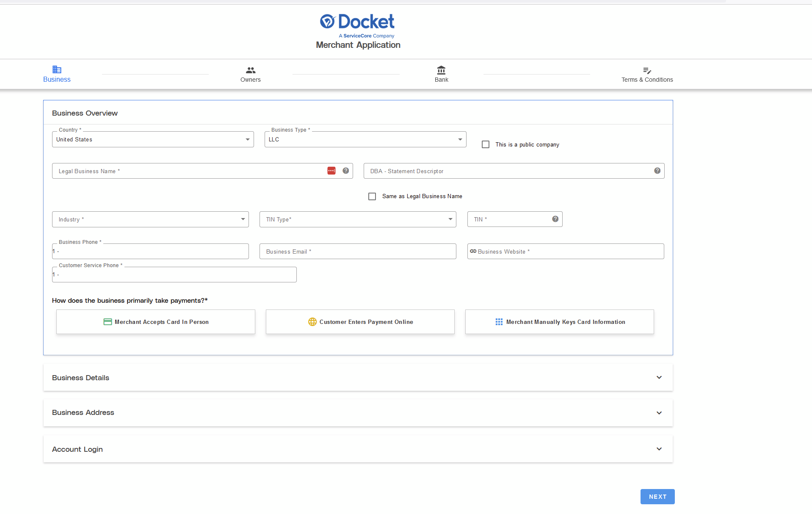This screenshot has height=514, width=812.
Task: Expand the Account Login section
Action: pyautogui.click(x=358, y=449)
